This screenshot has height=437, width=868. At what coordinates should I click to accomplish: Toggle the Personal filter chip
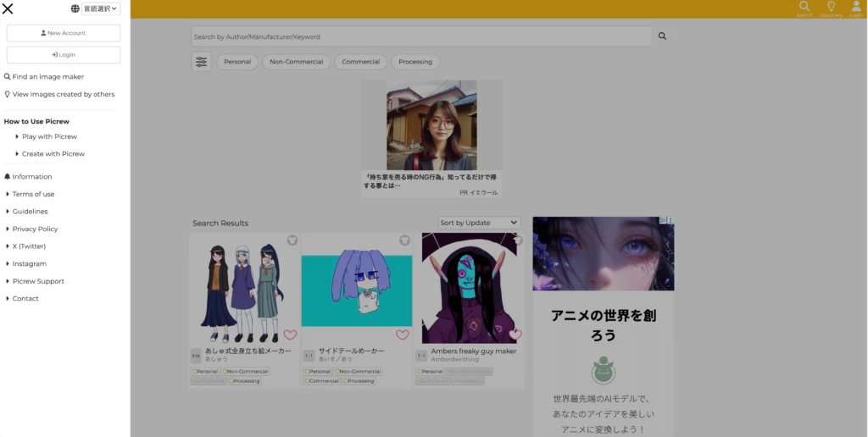click(237, 62)
